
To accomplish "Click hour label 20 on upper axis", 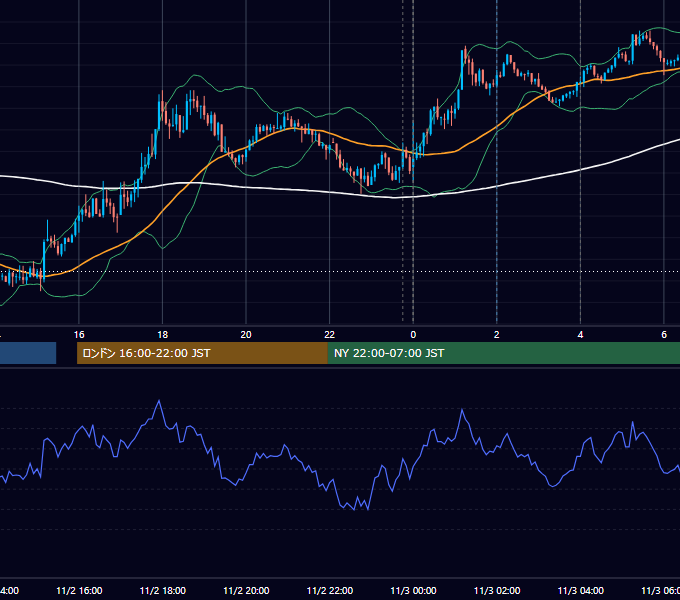I will (246, 335).
